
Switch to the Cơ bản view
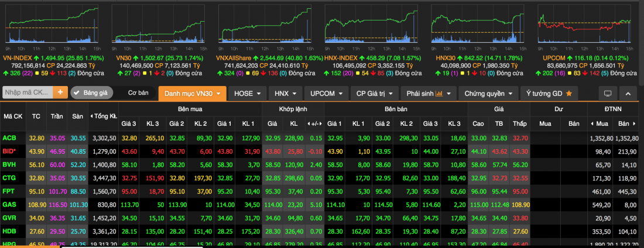pyautogui.click(x=138, y=93)
